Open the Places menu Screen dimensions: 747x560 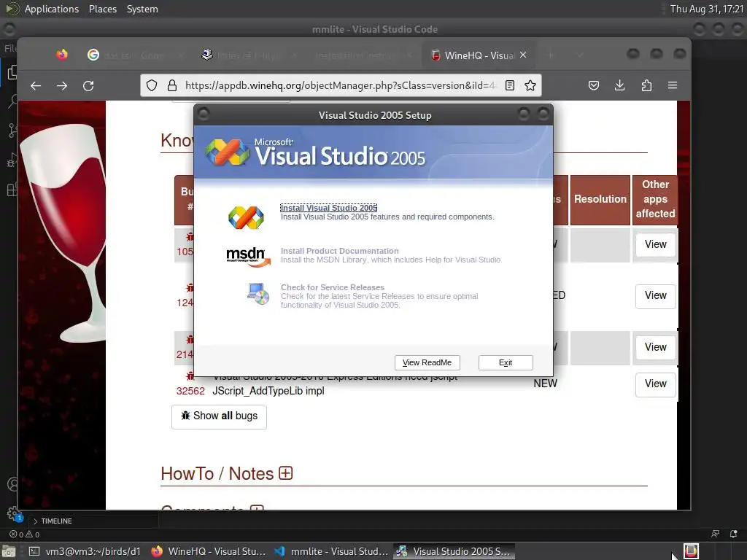click(103, 9)
